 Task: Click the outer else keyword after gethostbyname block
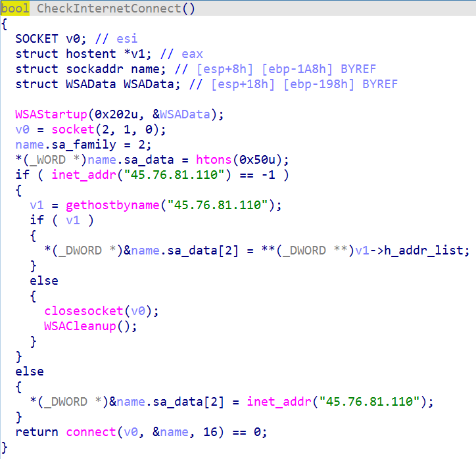(30, 372)
